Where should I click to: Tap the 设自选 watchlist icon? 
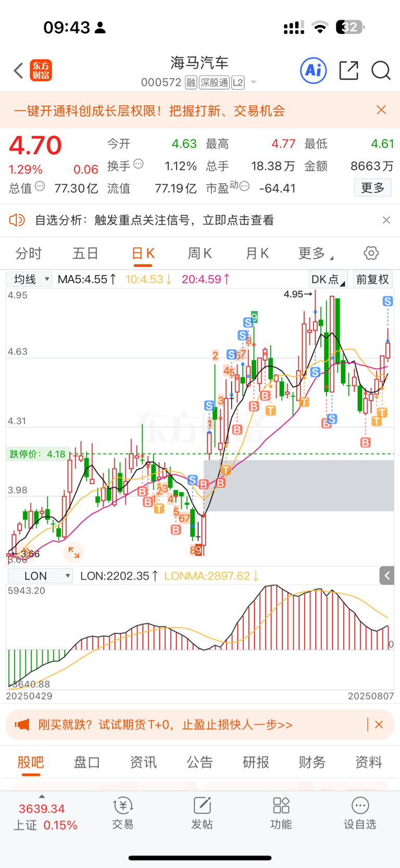pos(360,813)
